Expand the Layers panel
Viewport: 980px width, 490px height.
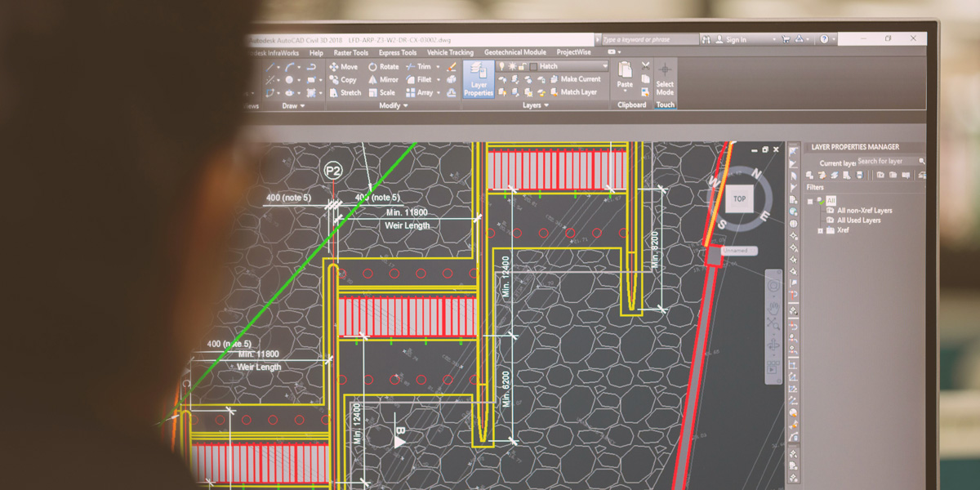[536, 106]
